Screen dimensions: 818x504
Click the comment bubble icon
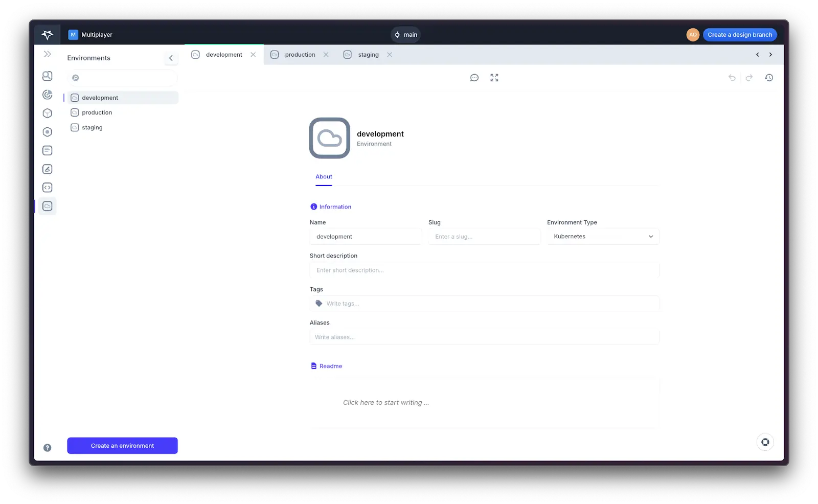click(x=474, y=78)
